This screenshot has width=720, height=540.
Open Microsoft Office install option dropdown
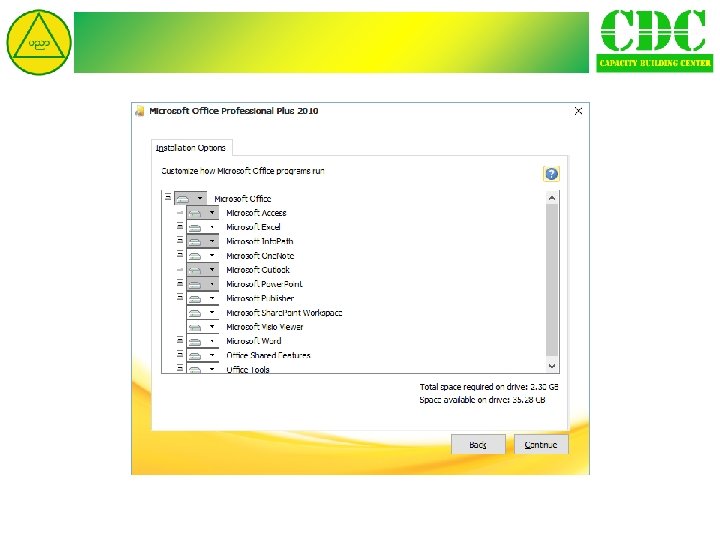coord(190,198)
